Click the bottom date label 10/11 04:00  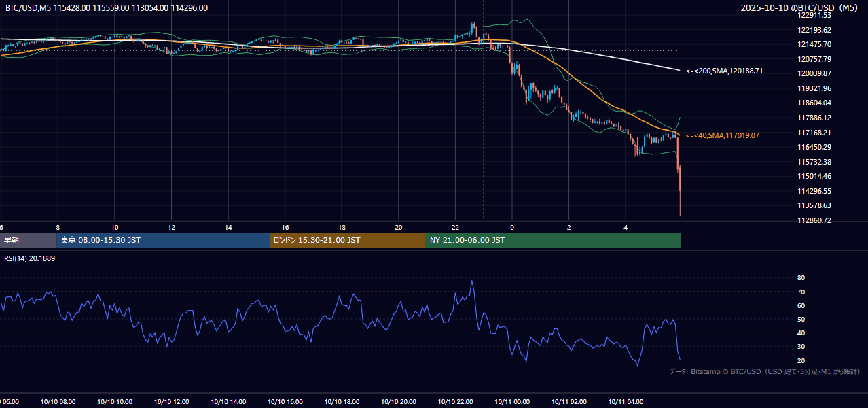[626, 402]
